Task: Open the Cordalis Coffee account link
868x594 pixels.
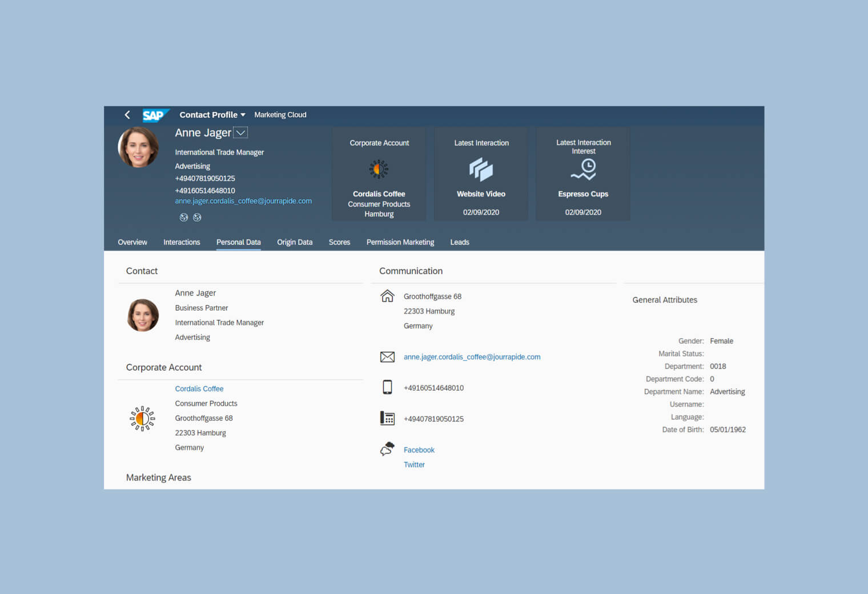Action: (199, 388)
